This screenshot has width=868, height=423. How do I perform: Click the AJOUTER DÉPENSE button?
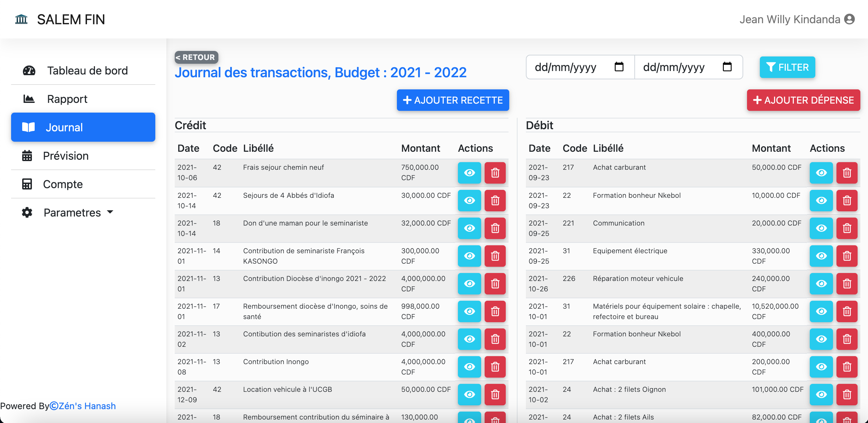tap(803, 100)
